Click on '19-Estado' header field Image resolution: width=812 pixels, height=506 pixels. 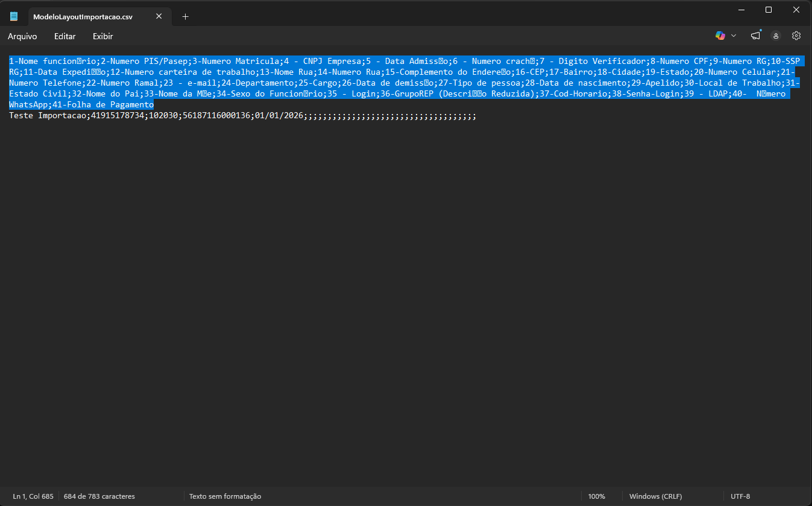(x=667, y=72)
